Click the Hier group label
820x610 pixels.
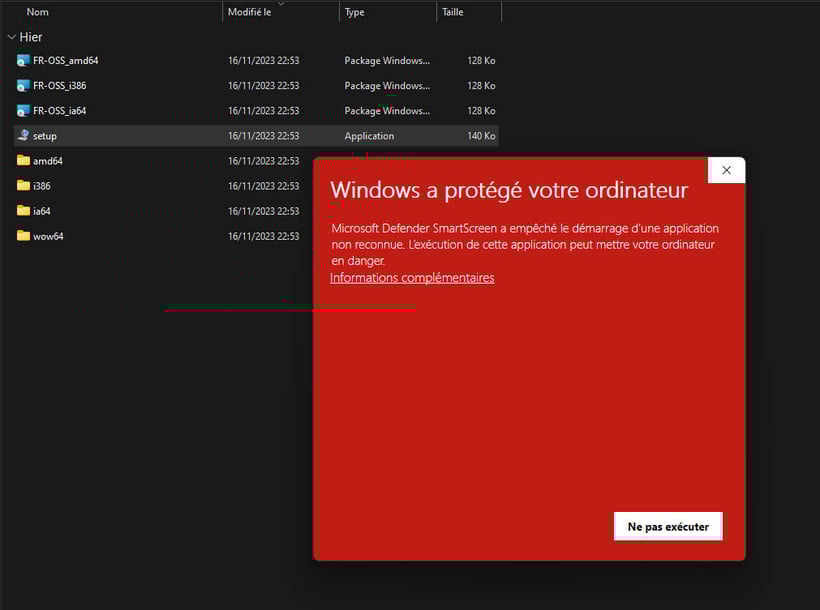point(31,37)
